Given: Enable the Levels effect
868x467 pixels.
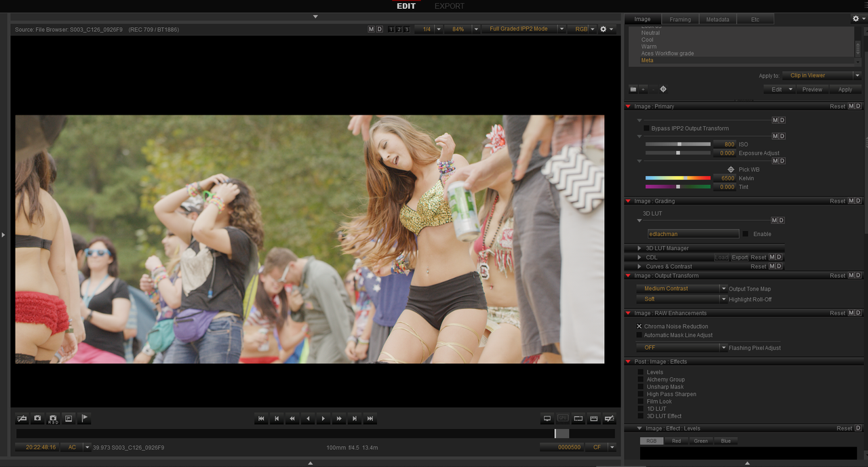Looking at the screenshot, I should coord(641,372).
